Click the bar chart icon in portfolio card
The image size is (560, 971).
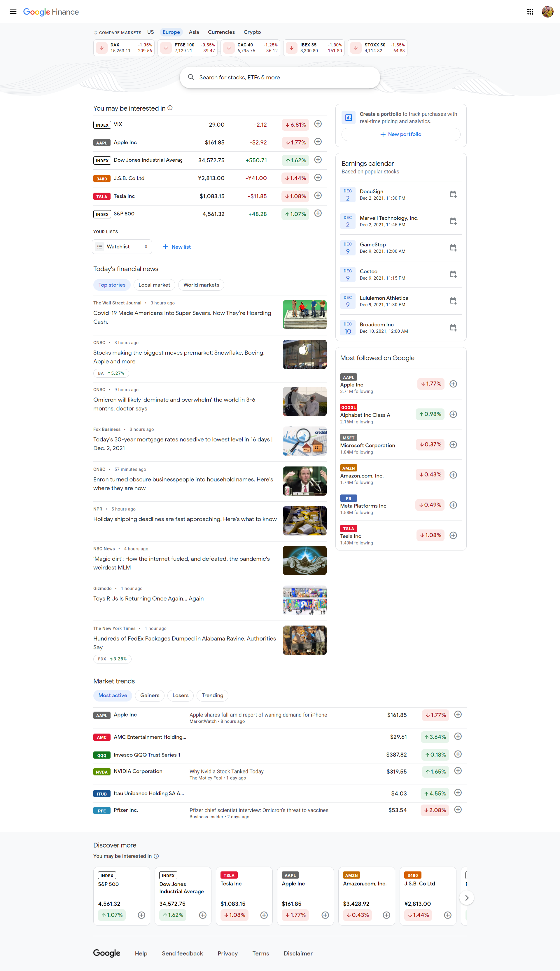[x=349, y=117]
